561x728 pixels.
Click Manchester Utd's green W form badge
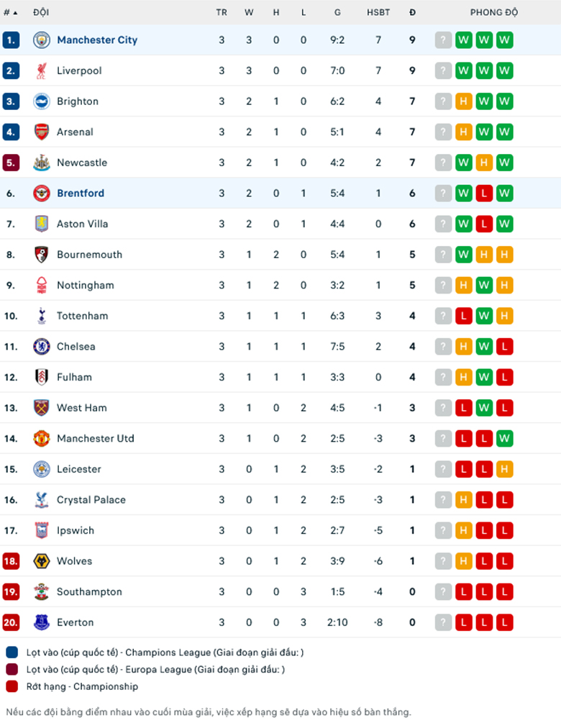[505, 438]
